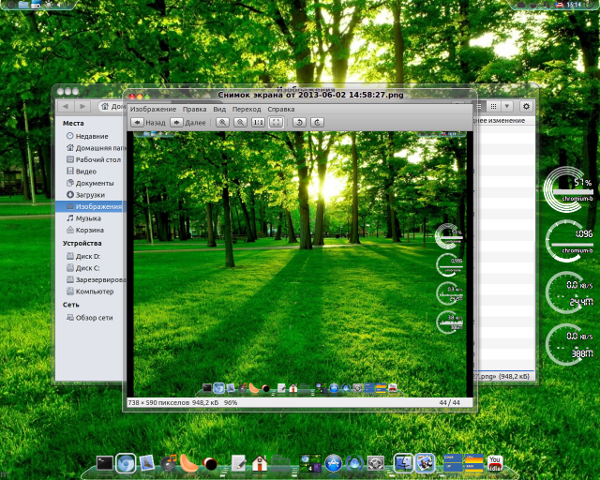600x480 pixels.
Task: Click the home path button in file manager
Action: click(112, 106)
